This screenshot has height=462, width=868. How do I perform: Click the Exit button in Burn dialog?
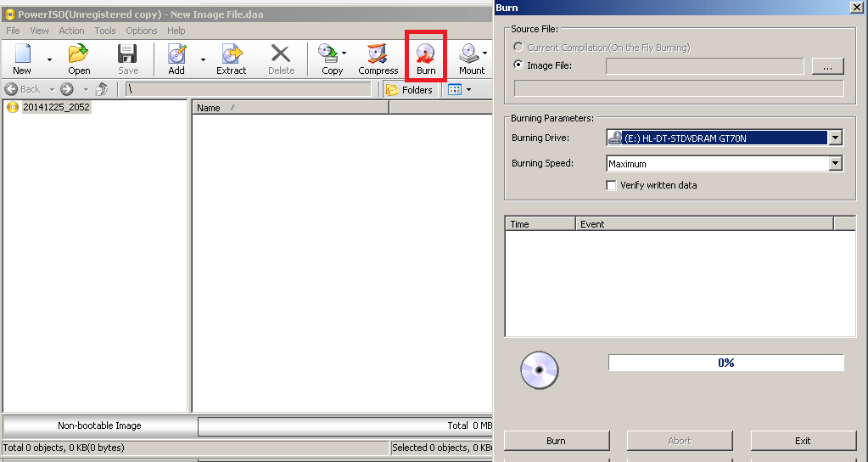[803, 441]
